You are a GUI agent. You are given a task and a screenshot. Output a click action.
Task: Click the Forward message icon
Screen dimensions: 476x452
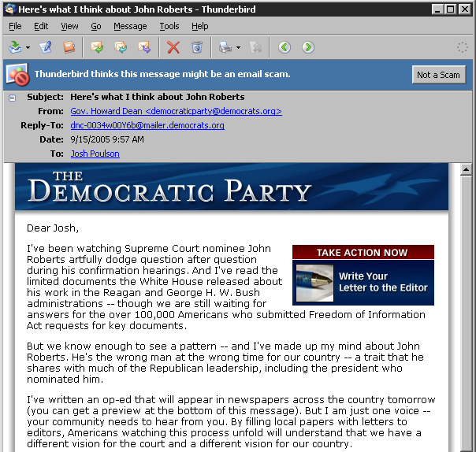(144, 47)
